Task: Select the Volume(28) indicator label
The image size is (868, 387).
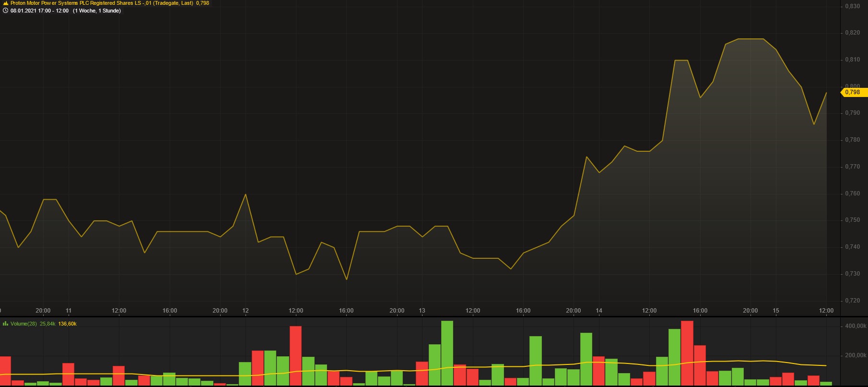Action: [23, 324]
